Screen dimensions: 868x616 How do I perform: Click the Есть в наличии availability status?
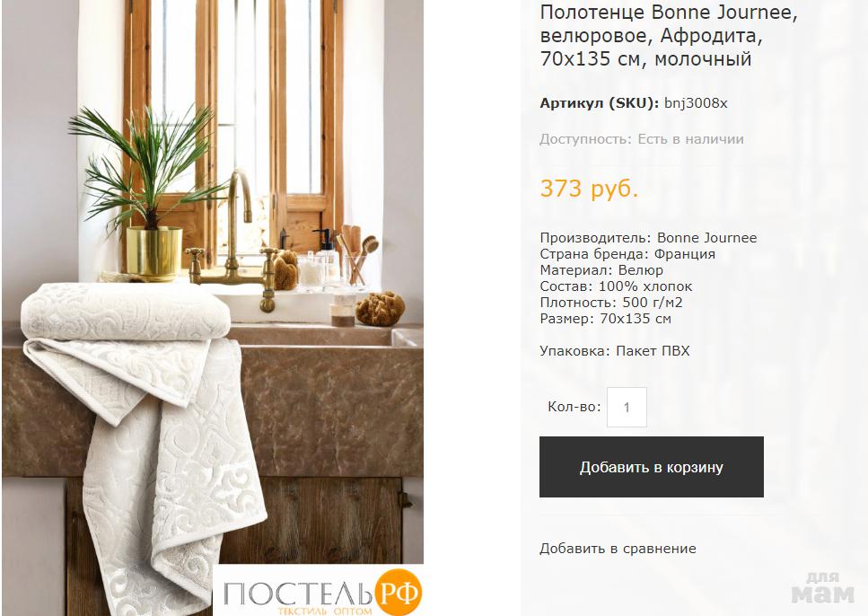point(690,139)
